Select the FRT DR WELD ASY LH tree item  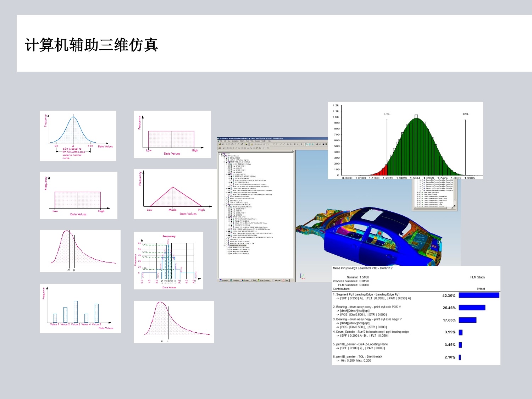click(239, 217)
